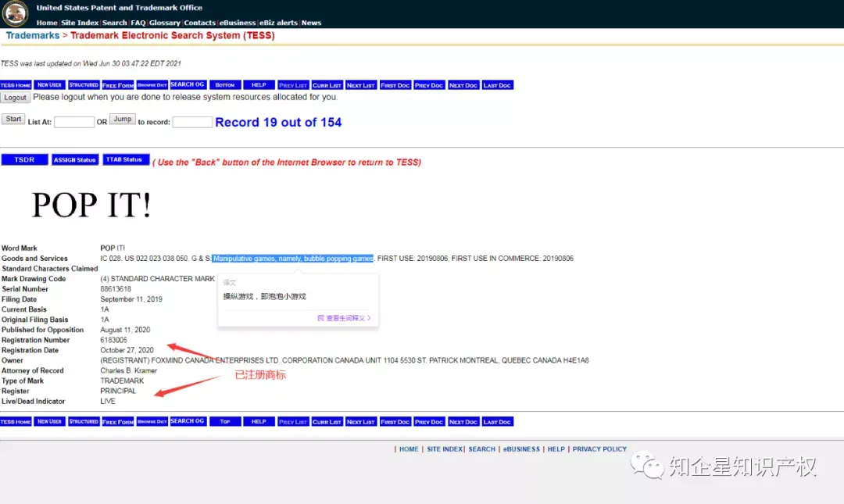
Task: Click the LIVE indicator value
Action: [108, 402]
